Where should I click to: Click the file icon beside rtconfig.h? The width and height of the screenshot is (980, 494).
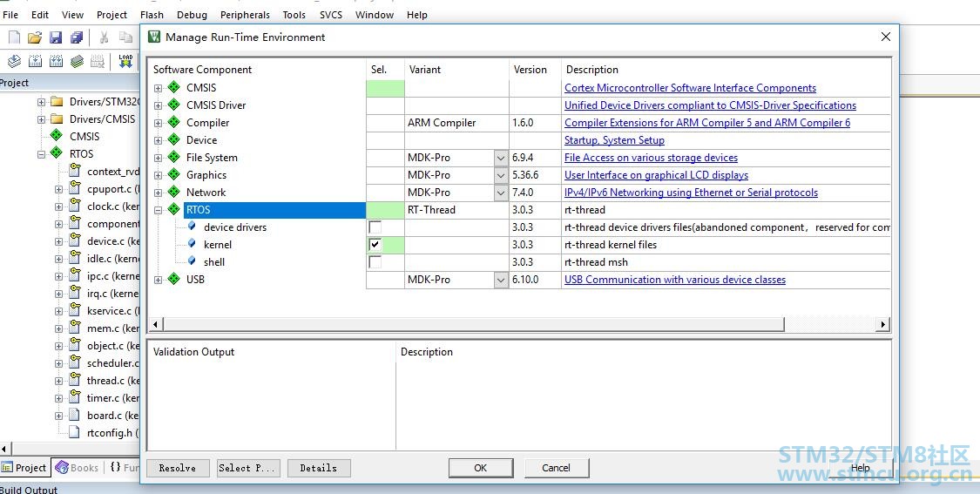coord(74,432)
